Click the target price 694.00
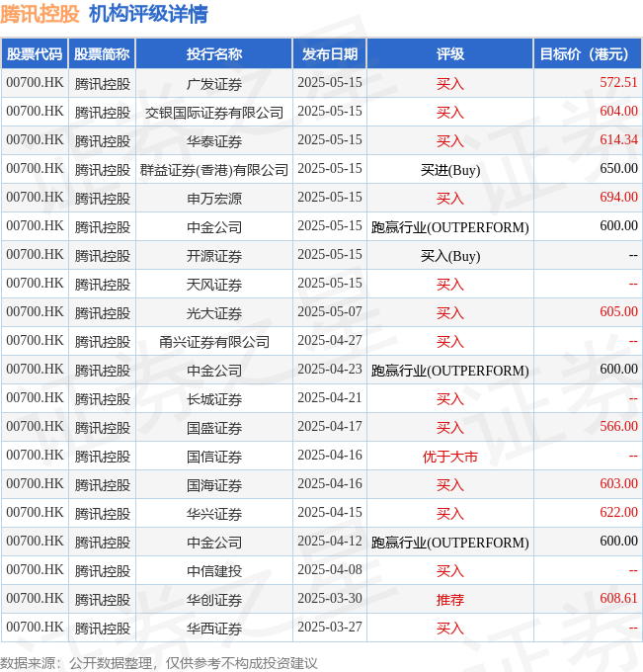Image resolution: width=643 pixels, height=672 pixels. (618, 197)
